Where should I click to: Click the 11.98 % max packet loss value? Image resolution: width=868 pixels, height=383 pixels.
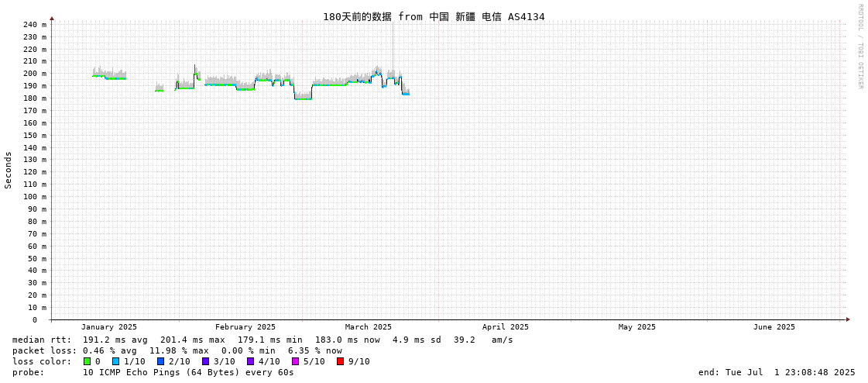click(180, 350)
